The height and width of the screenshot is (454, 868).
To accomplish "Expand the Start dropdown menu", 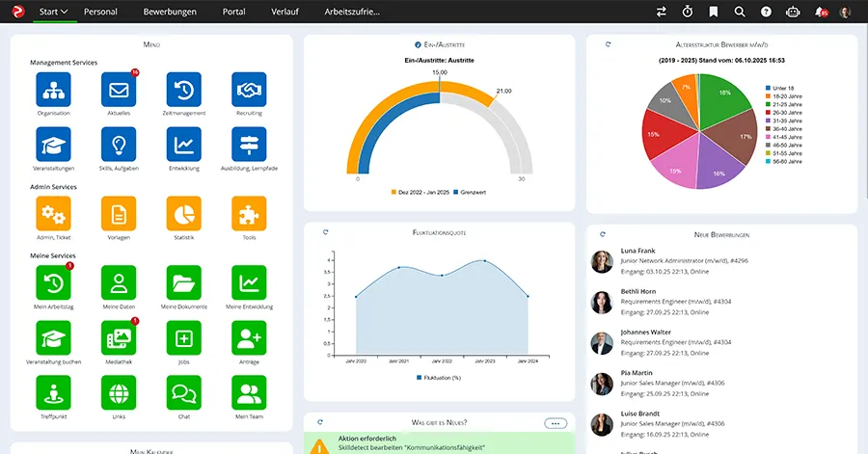I will coord(53,12).
